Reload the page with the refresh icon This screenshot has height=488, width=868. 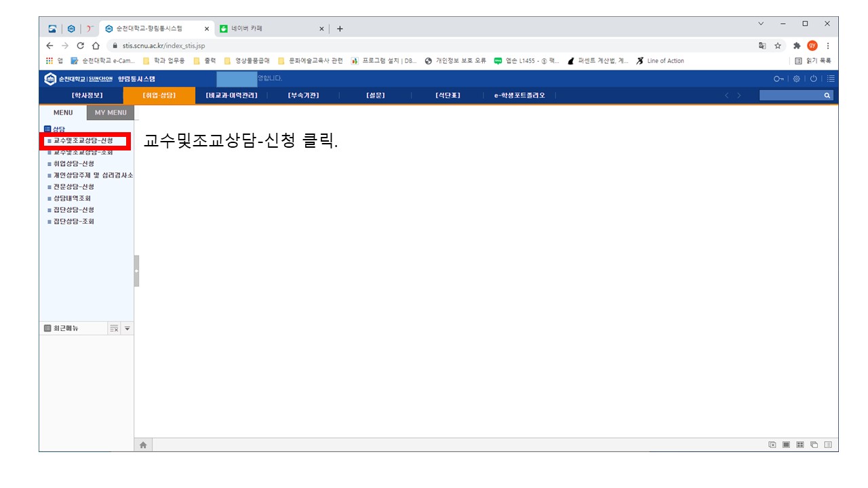point(81,45)
